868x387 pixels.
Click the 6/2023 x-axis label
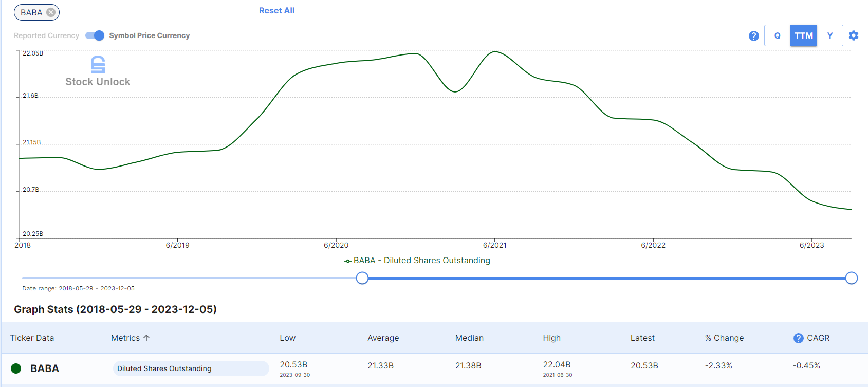pos(811,245)
